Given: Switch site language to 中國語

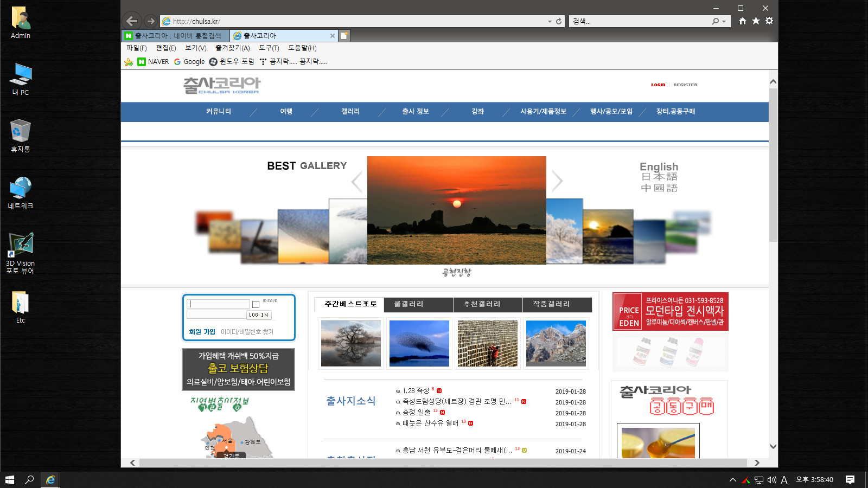Looking at the screenshot, I should pyautogui.click(x=659, y=188).
